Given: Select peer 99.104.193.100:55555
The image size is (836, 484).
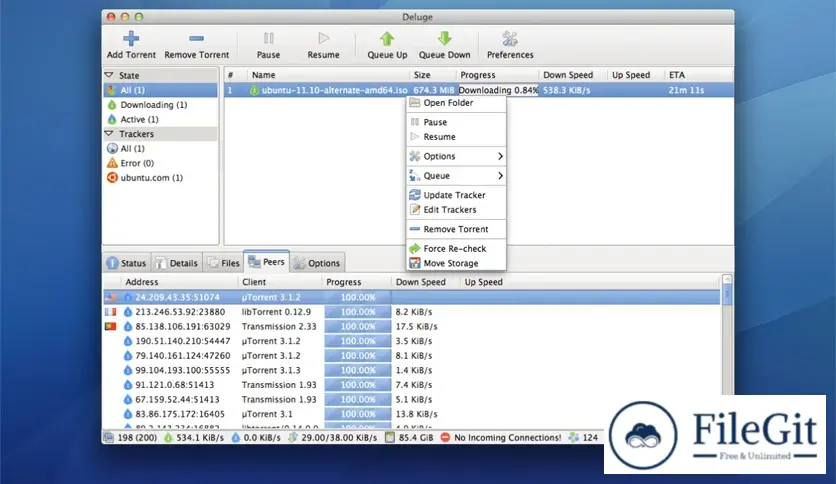Looking at the screenshot, I should coord(411,370).
